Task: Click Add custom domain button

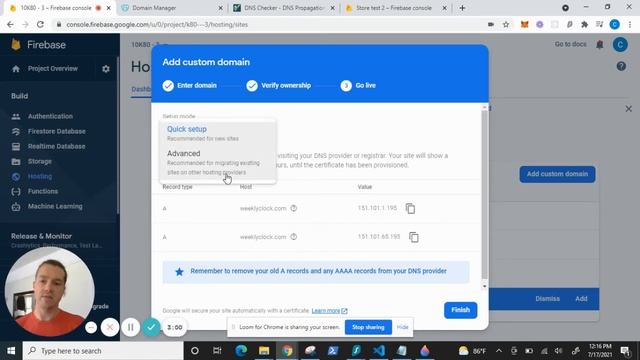Action: coord(557,174)
